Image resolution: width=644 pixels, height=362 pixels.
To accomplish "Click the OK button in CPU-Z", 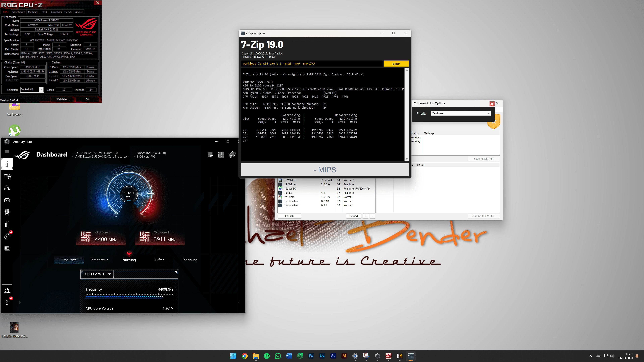I will (x=87, y=99).
